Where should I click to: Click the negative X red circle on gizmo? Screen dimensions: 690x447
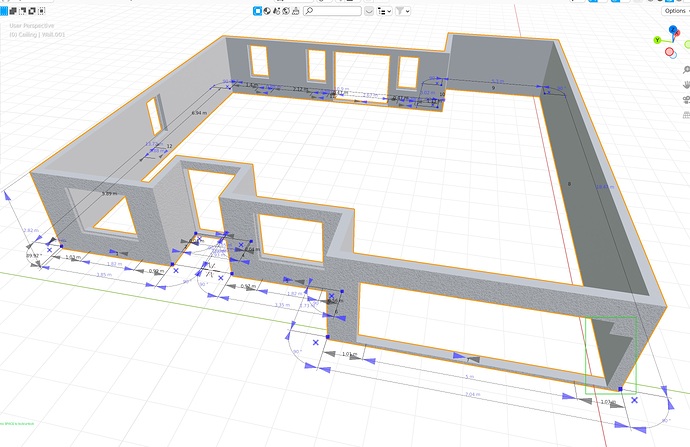(669, 52)
